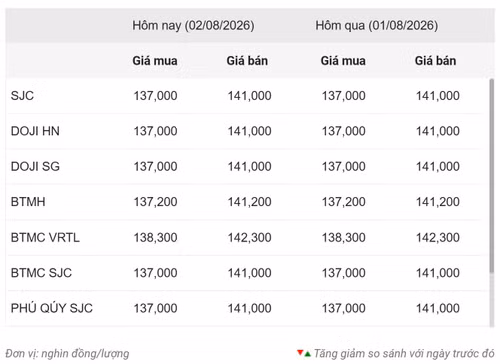Click the green up-triangle legend icon
This screenshot has width=500, height=364.
point(308,354)
